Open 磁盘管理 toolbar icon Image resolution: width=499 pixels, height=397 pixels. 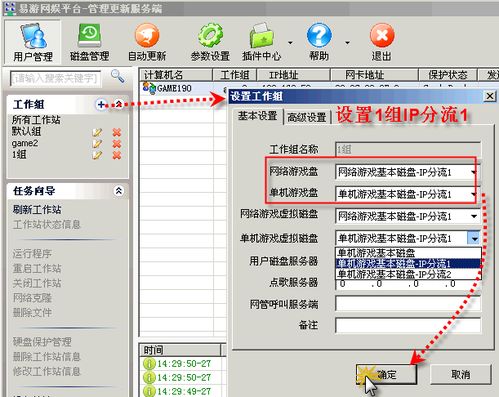89,42
